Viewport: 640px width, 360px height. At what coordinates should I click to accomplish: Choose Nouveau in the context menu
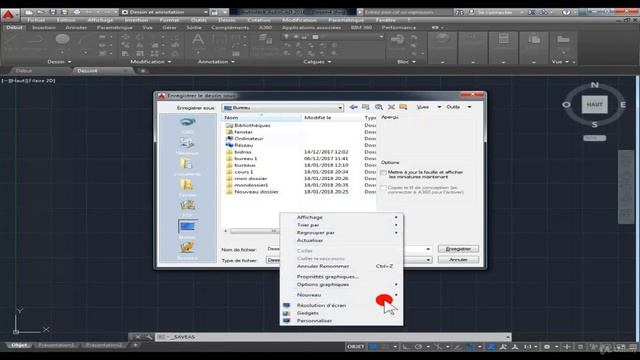click(342, 295)
